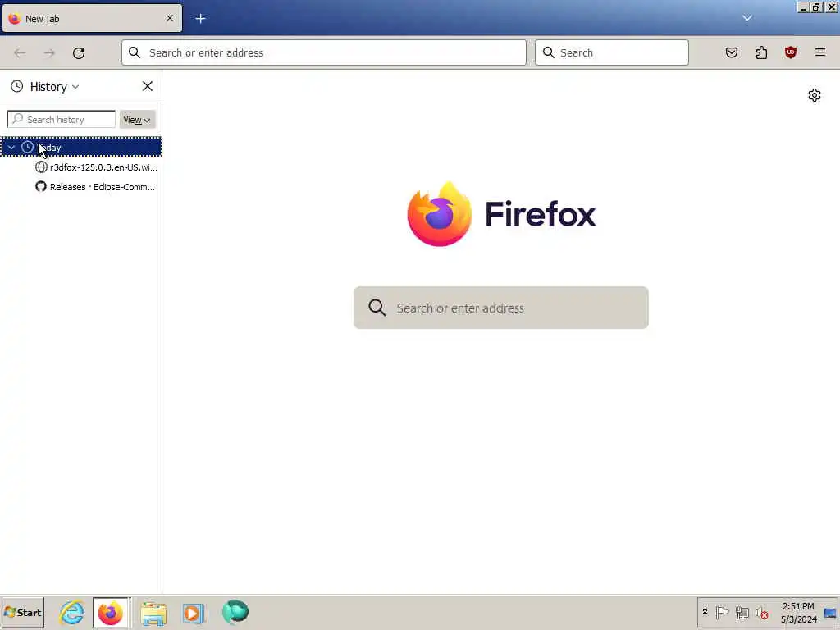The image size is (840, 630).
Task: Close the New Tab tab
Action: click(170, 18)
